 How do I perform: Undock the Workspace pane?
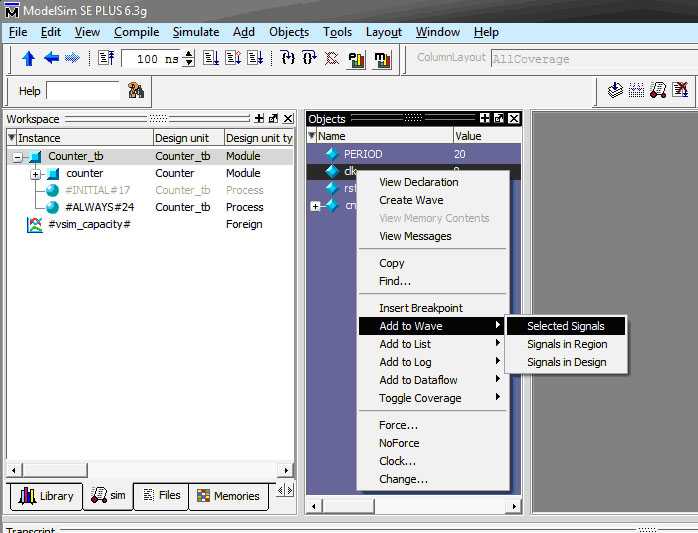click(x=273, y=118)
